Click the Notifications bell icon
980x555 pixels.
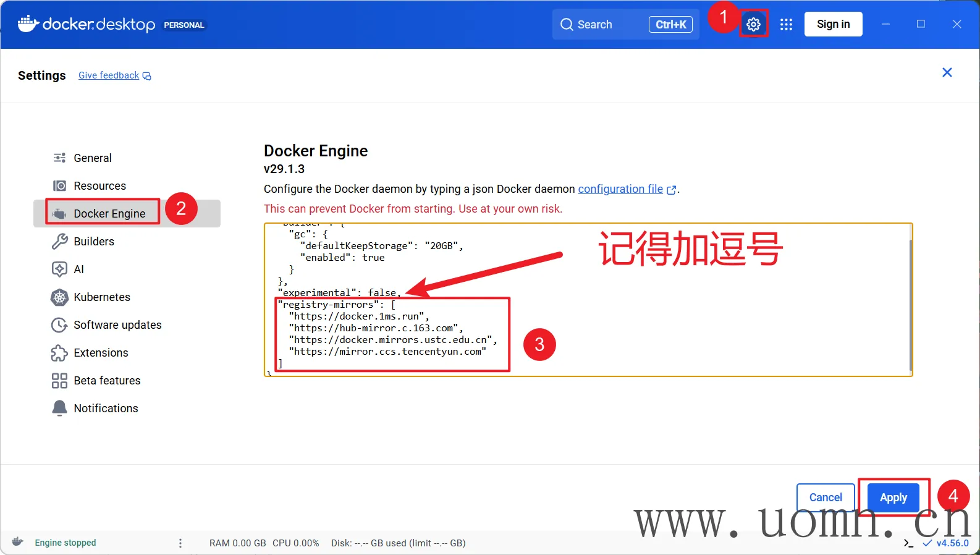(x=59, y=409)
